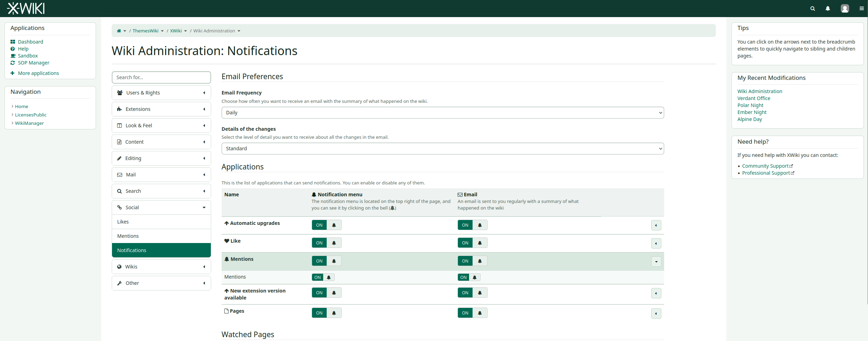Click bell beside Automatic upgrades notification menu toggle
Screen dimensions: 868x341
[x=334, y=225]
